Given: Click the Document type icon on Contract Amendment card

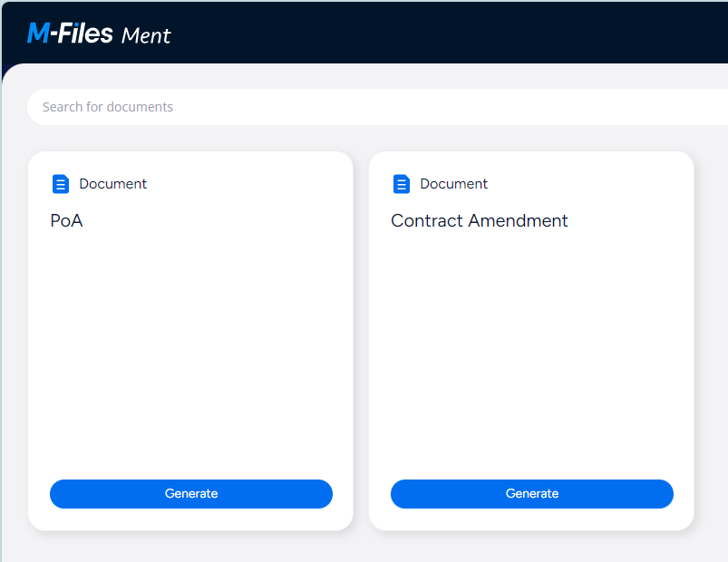Looking at the screenshot, I should (402, 183).
